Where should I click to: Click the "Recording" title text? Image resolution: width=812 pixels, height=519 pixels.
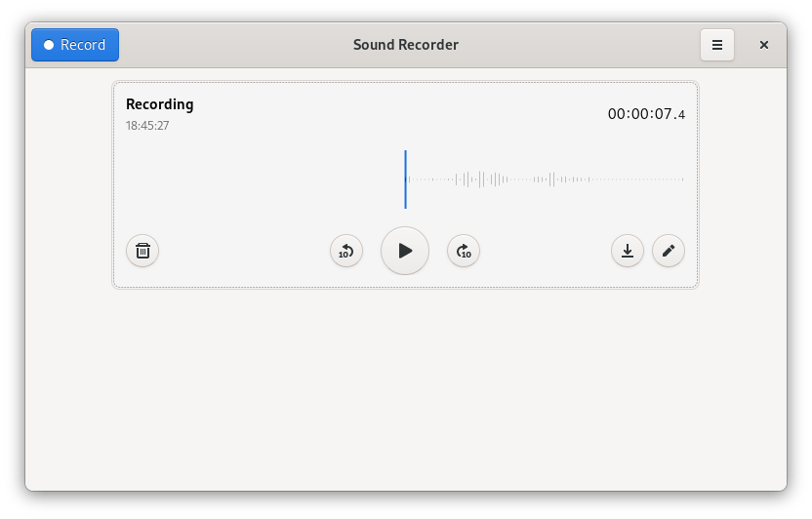click(159, 104)
